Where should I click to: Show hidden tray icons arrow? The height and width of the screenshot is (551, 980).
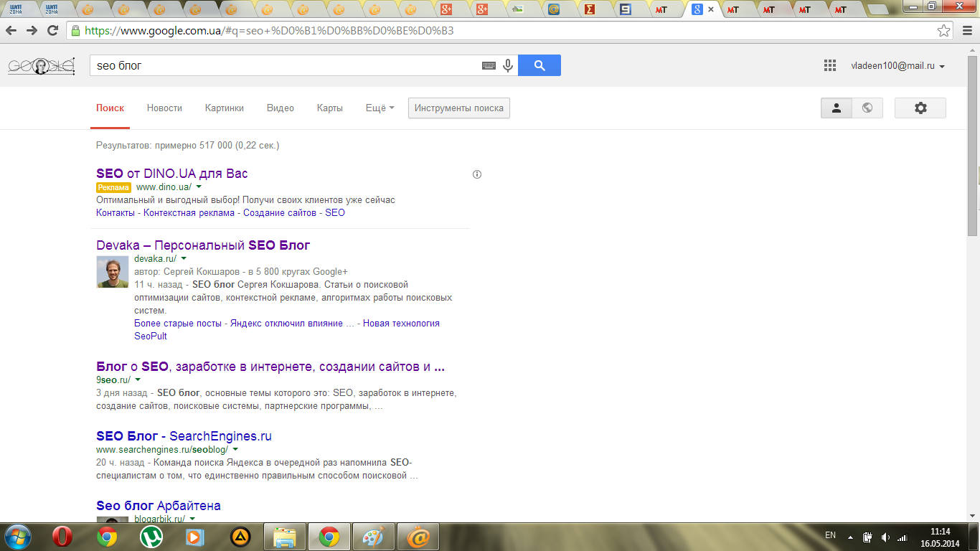pos(850,537)
